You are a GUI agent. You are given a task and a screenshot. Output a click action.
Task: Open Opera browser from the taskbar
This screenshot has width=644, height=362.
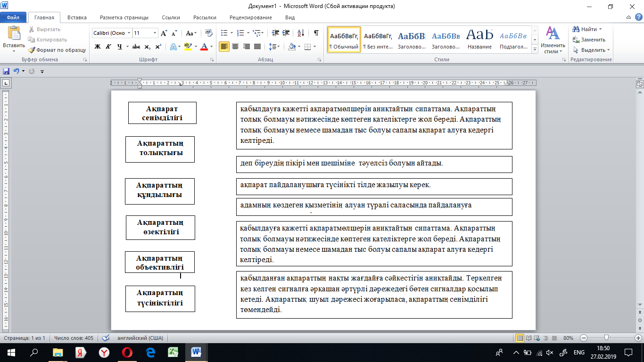[x=127, y=352]
